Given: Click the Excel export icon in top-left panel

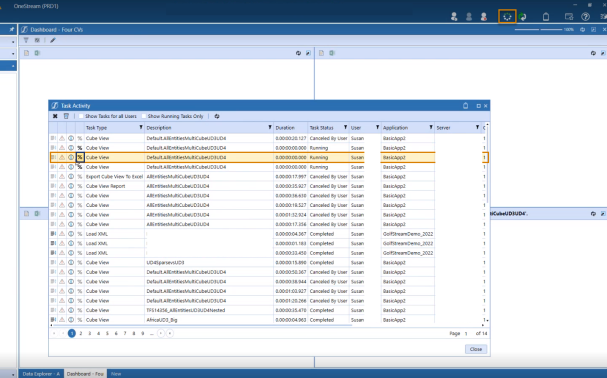Looking at the screenshot, I should pos(37,53).
